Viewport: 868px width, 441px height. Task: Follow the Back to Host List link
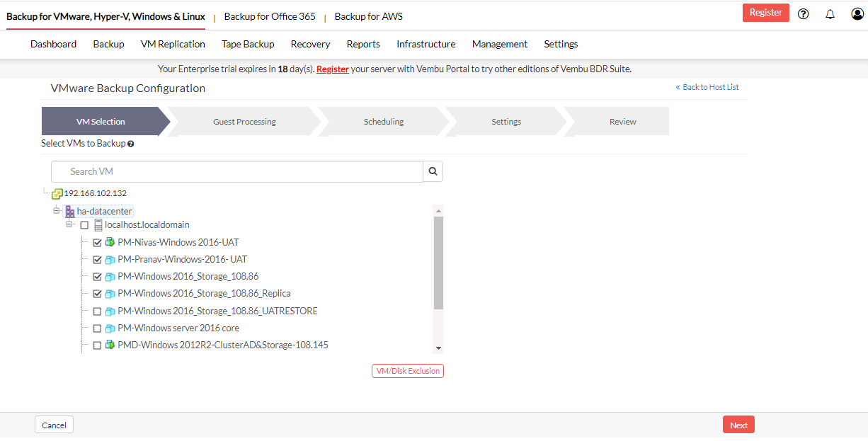(x=707, y=87)
